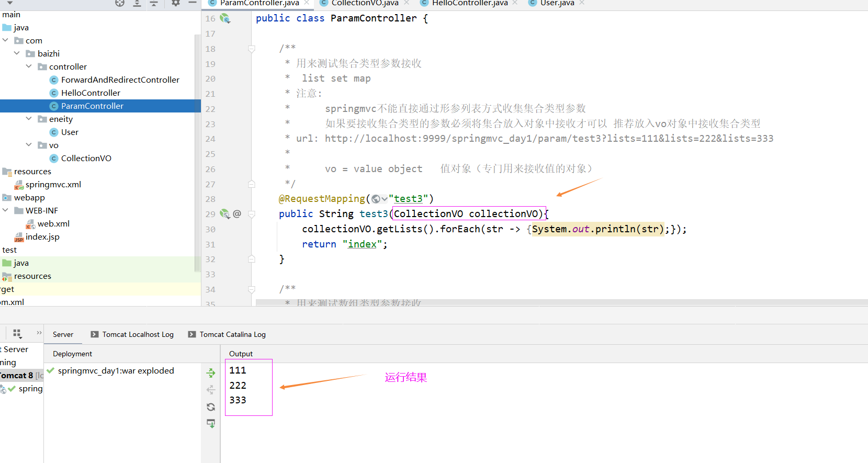Image resolution: width=868 pixels, height=463 pixels.
Task: Click the "test3" mapping URL text
Action: pos(408,199)
